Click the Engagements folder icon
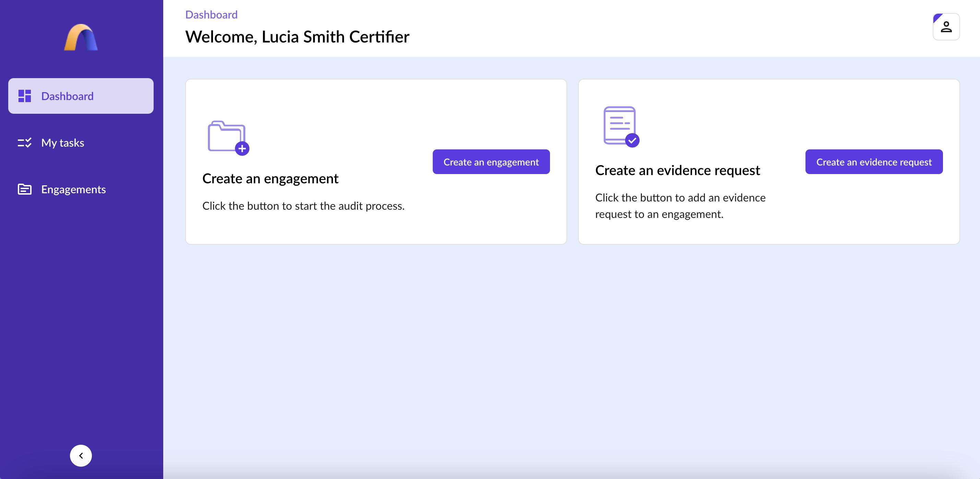Viewport: 980px width, 479px height. 25,189
